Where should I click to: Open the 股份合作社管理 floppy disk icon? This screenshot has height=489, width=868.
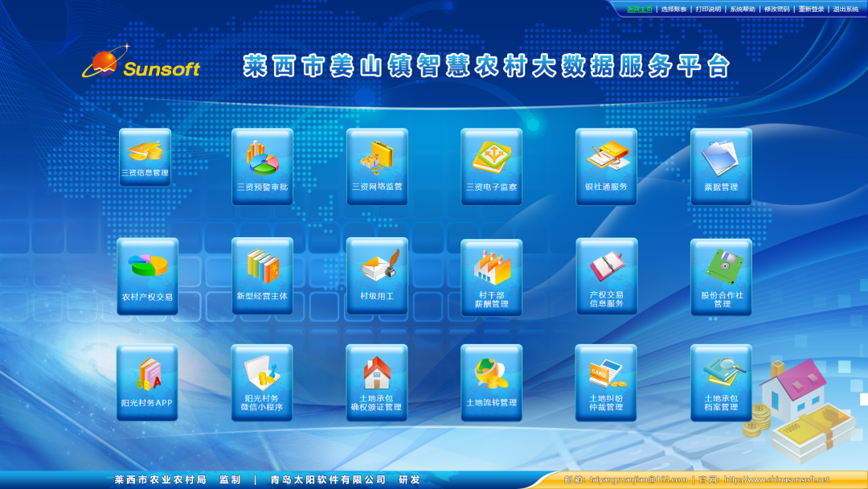tap(721, 277)
